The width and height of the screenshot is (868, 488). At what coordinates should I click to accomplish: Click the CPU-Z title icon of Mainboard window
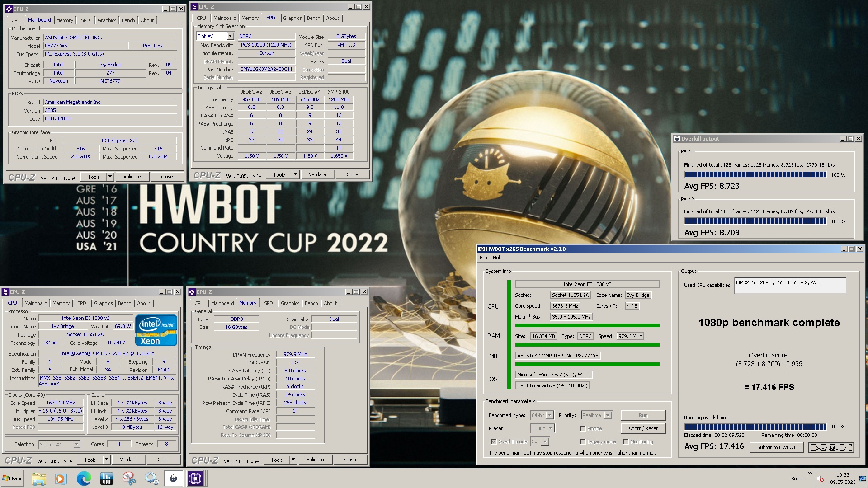pos(9,9)
